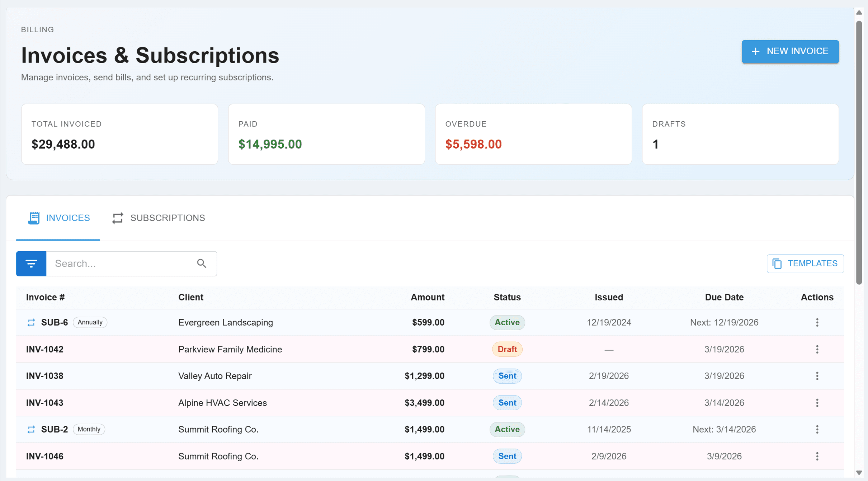The width and height of the screenshot is (868, 481).
Task: Click the Total Invoiced $29,488.00 card
Action: [120, 134]
